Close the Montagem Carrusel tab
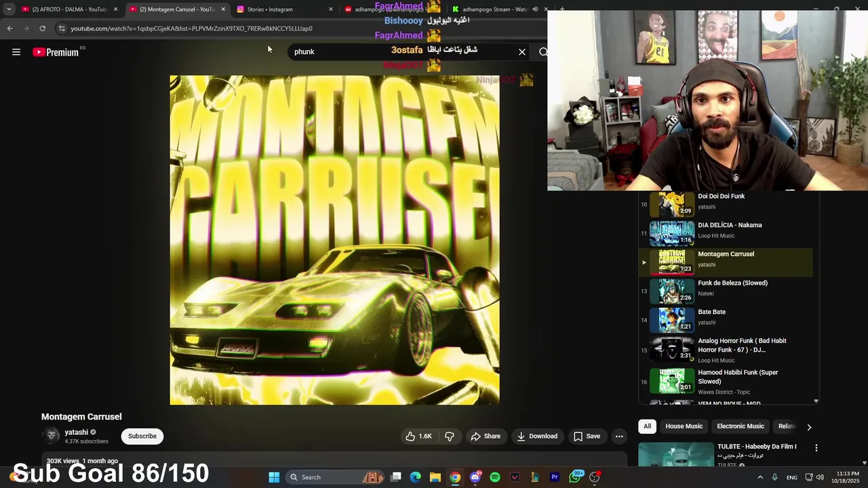The height and width of the screenshot is (488, 868). 223,9
